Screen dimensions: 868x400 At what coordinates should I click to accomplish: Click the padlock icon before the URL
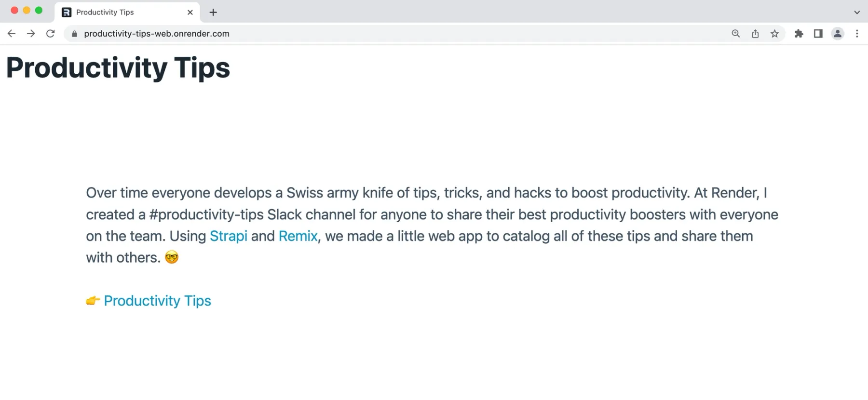coord(74,34)
